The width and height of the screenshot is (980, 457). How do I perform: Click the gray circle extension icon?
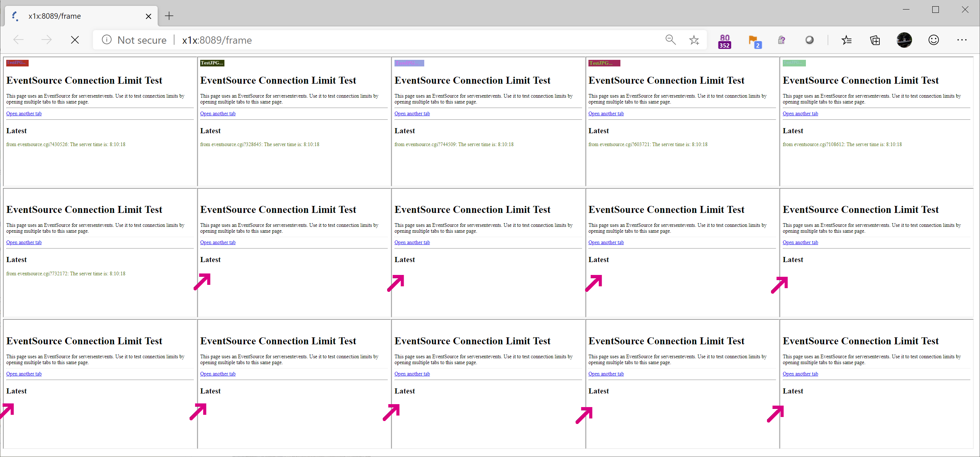point(810,40)
